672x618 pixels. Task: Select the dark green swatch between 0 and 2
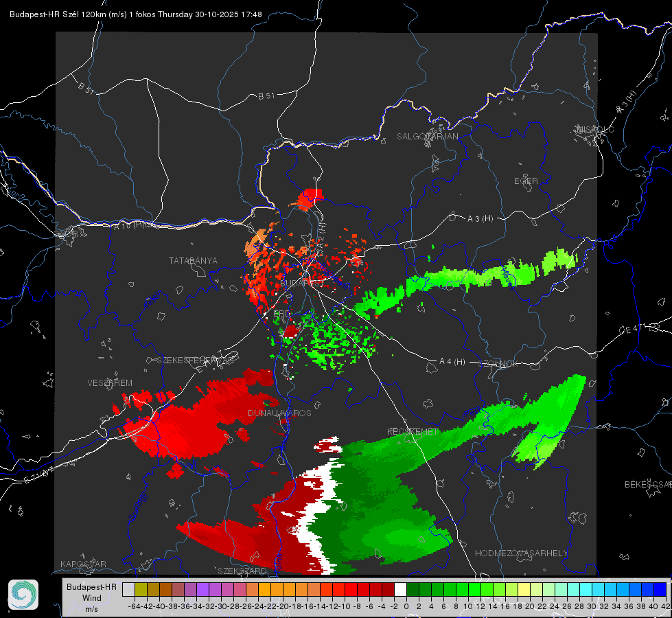pos(413,589)
